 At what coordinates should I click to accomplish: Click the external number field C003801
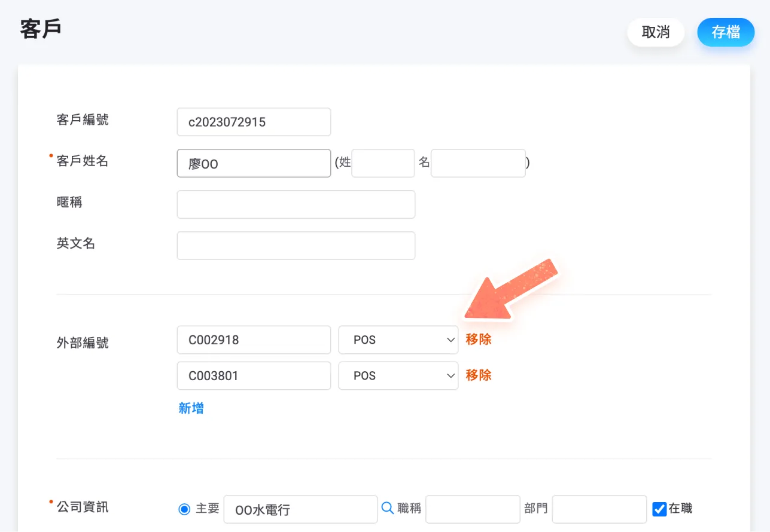tap(254, 376)
